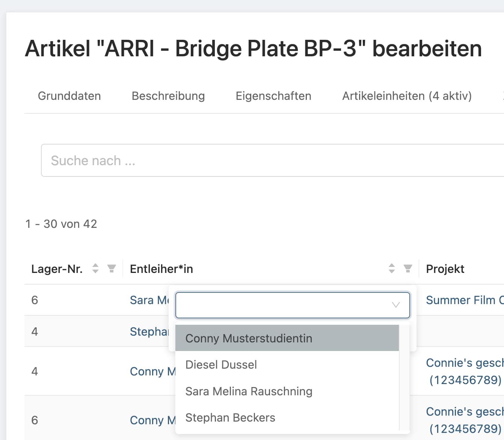Screen dimensions: 504x440
Task: Open Artikeleinheiten (4 aktiv) tab
Action: (x=407, y=96)
